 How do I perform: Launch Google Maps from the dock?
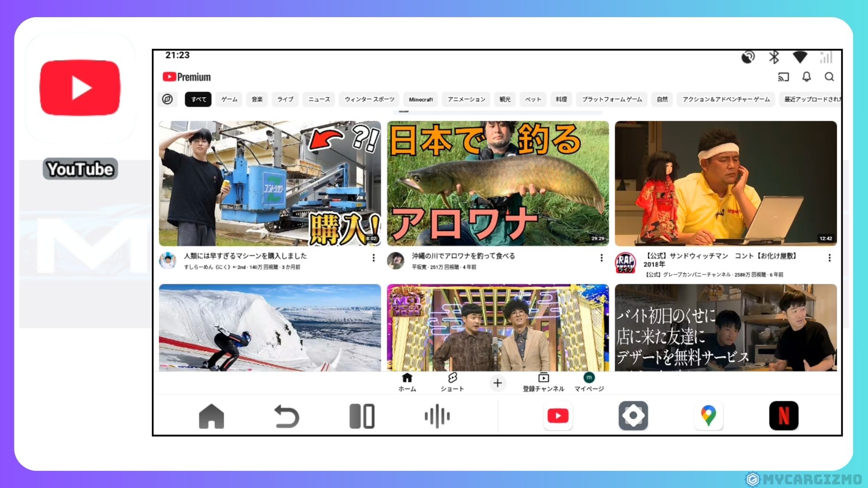pos(708,416)
